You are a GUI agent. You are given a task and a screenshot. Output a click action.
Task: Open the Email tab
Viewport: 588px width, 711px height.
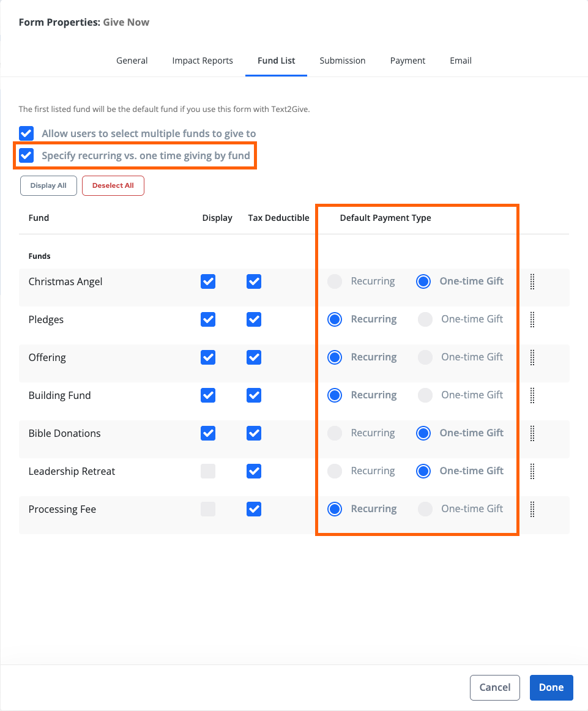(x=461, y=61)
